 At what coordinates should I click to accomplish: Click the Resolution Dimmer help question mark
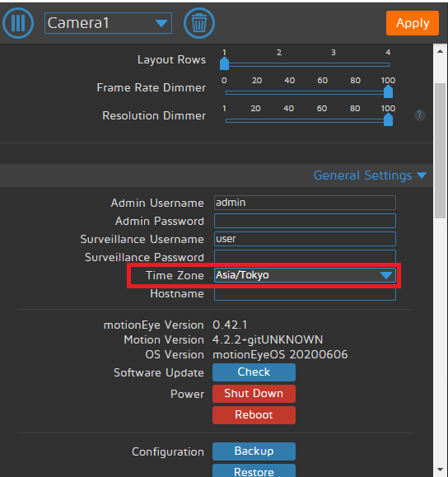click(x=419, y=115)
